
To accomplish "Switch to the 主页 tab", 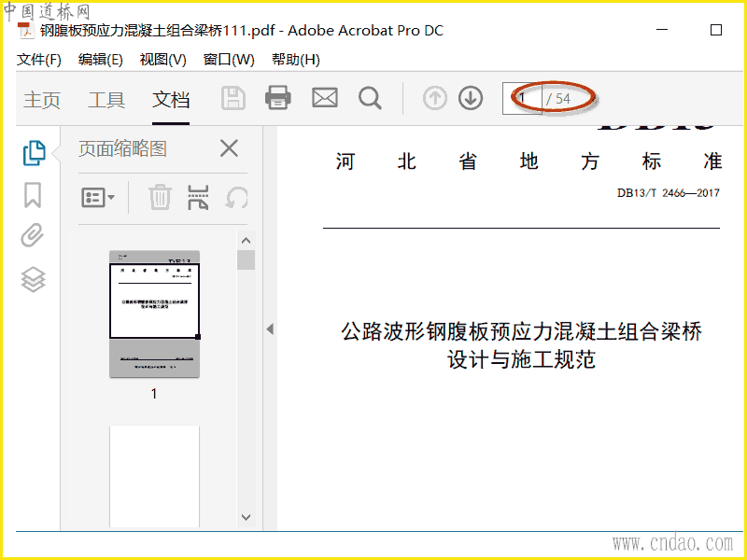I will [42, 100].
